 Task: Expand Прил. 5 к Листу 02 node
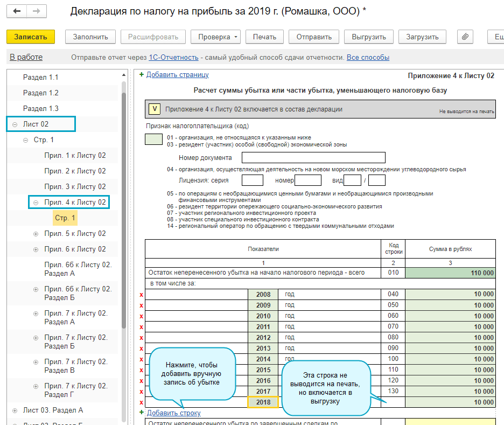point(36,234)
